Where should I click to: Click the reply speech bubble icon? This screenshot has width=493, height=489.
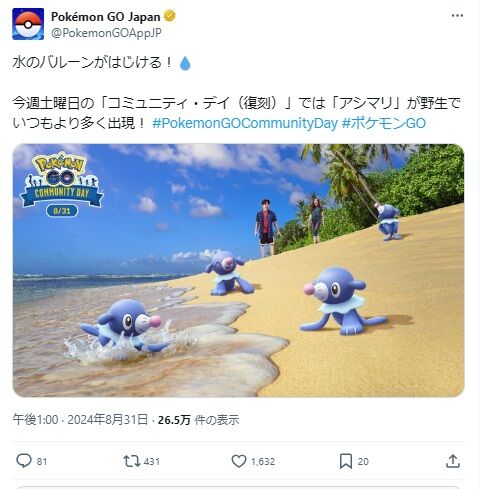click(x=24, y=461)
